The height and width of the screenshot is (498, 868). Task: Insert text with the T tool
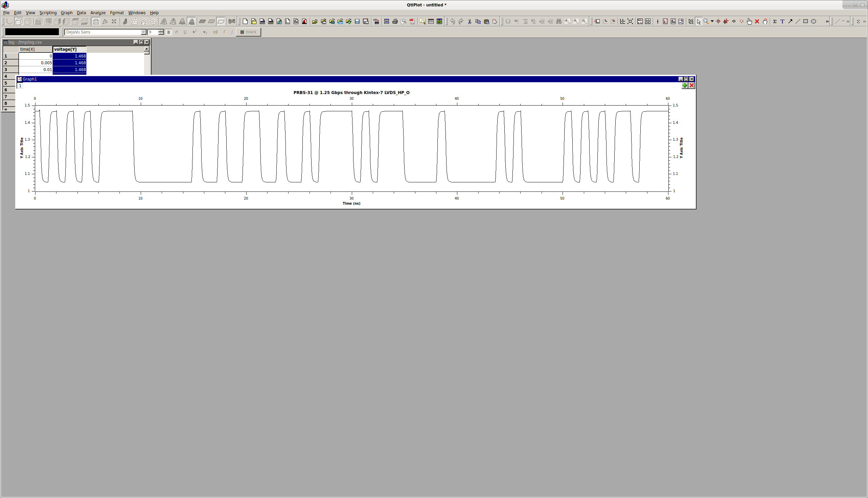click(x=782, y=22)
